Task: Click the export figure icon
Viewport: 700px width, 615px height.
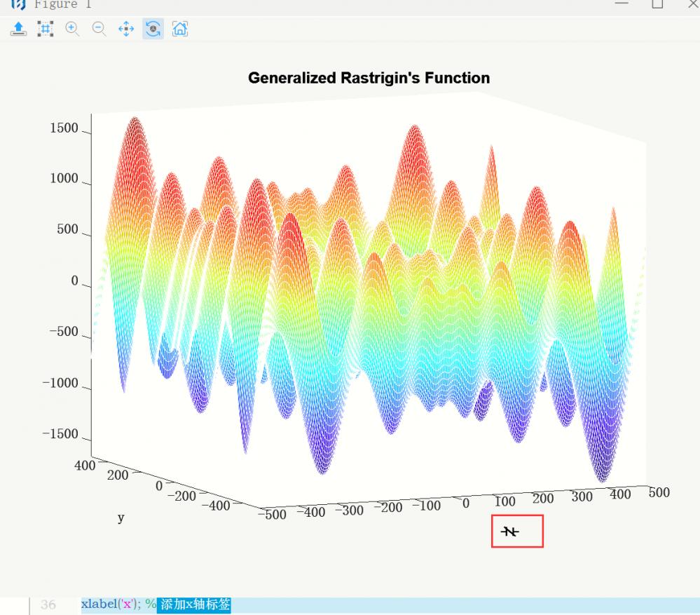Action: click(x=19, y=29)
